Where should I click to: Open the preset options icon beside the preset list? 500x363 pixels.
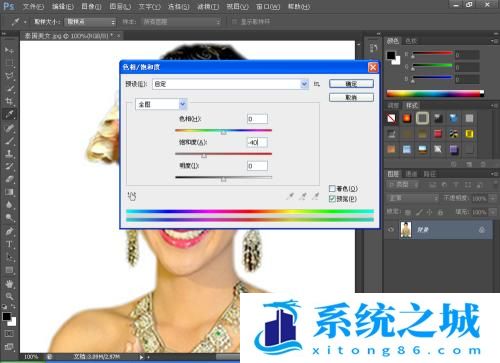(x=317, y=84)
